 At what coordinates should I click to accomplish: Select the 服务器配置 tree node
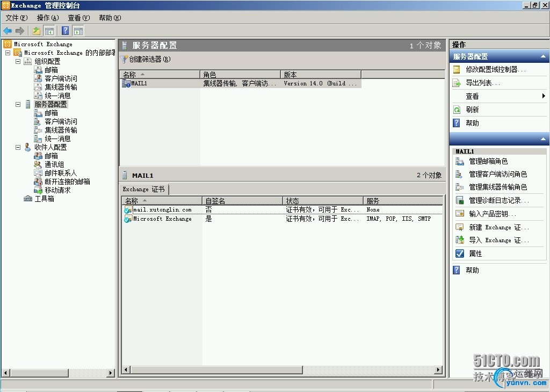tap(50, 104)
